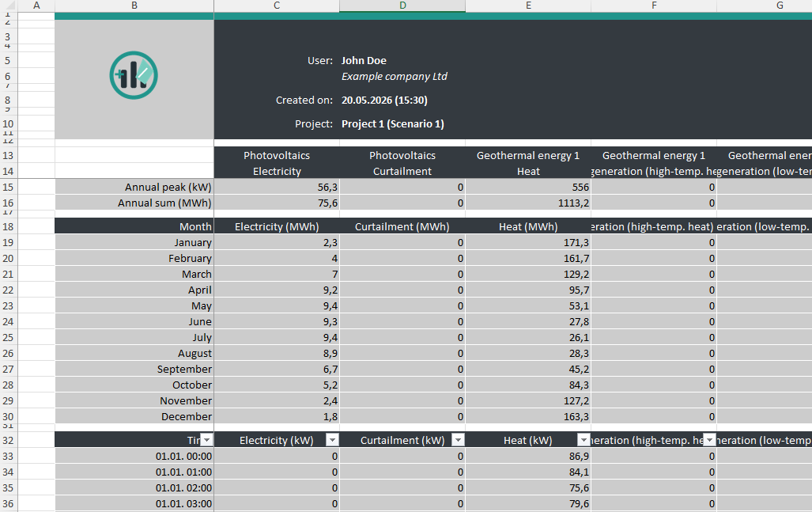Select the 'August' month cell
This screenshot has height=512, width=812.
click(x=134, y=353)
